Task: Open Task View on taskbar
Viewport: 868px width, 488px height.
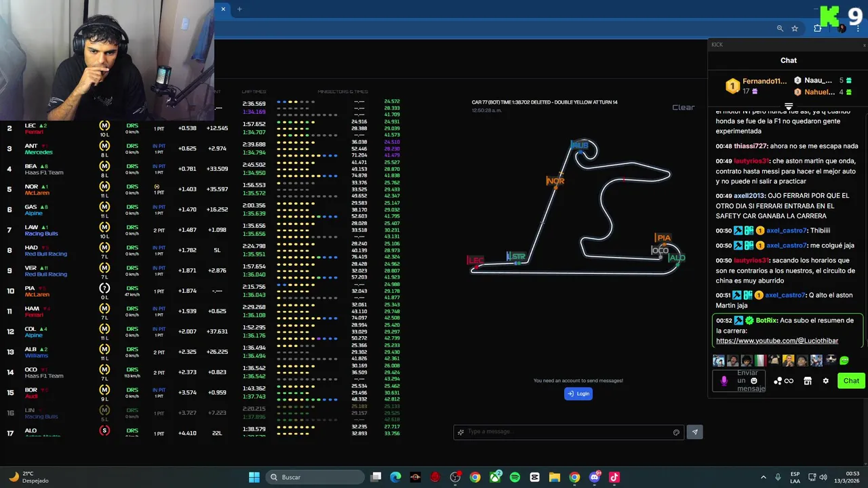Action: (x=376, y=477)
